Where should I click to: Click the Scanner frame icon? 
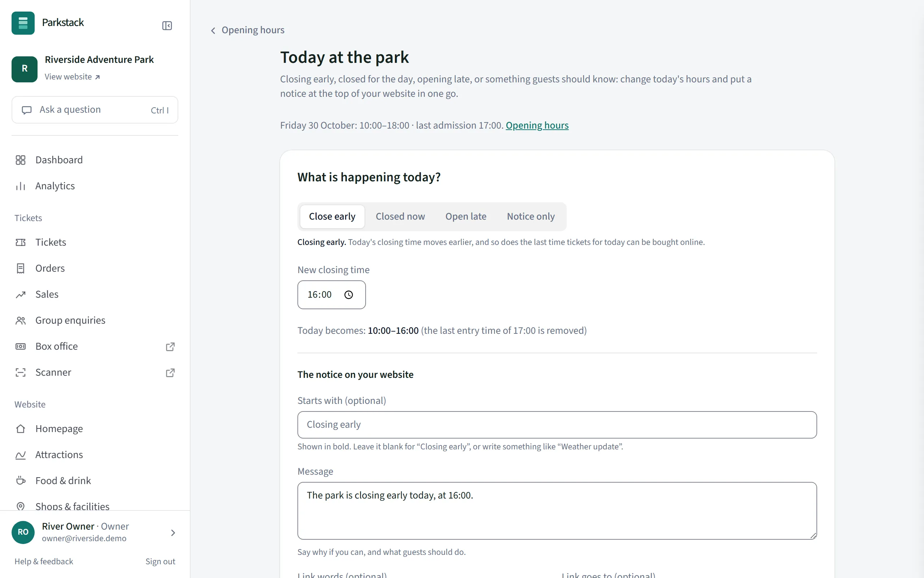click(x=21, y=372)
